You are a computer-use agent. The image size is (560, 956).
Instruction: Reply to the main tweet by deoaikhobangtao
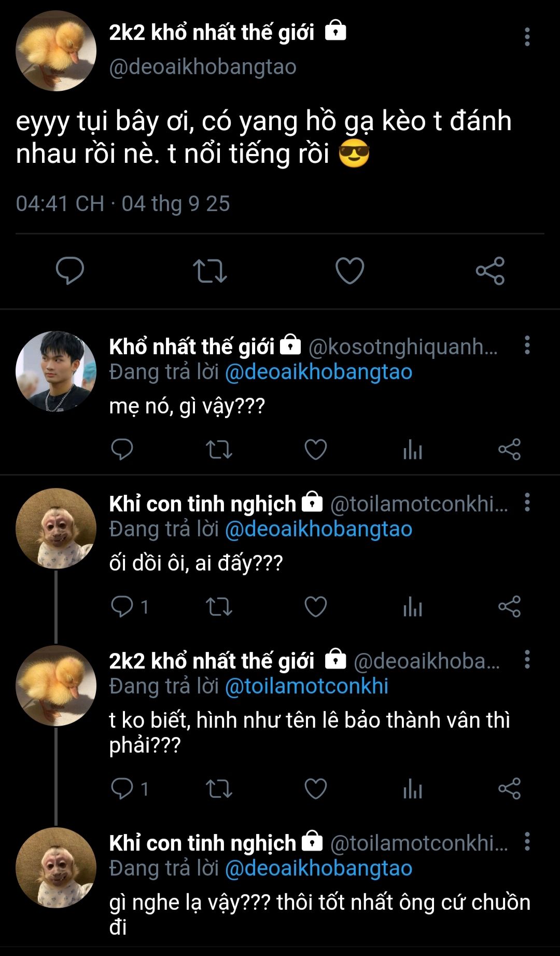tap(70, 270)
